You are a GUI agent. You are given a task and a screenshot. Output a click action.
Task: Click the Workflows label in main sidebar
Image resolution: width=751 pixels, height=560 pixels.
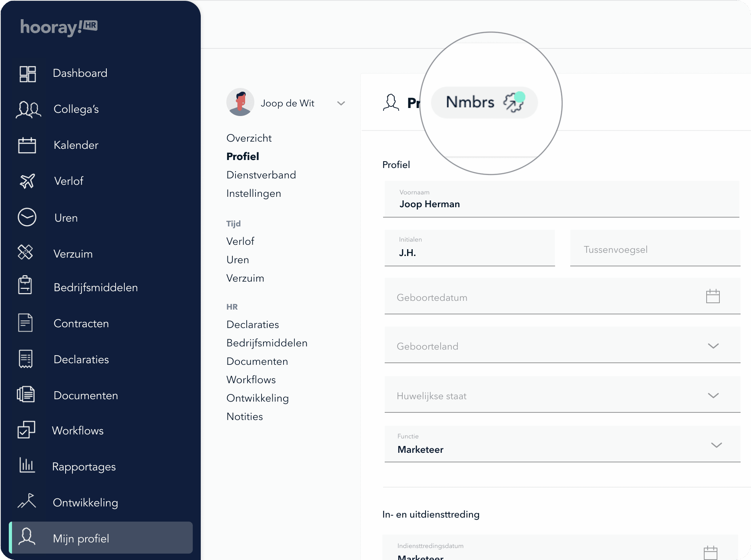coord(78,431)
